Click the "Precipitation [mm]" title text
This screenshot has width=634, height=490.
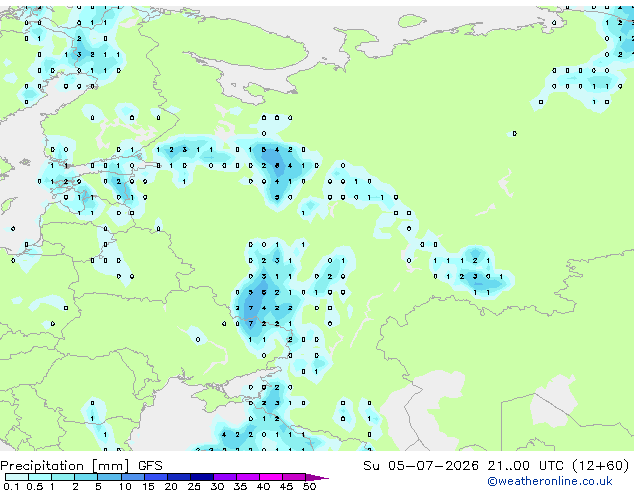point(65,466)
